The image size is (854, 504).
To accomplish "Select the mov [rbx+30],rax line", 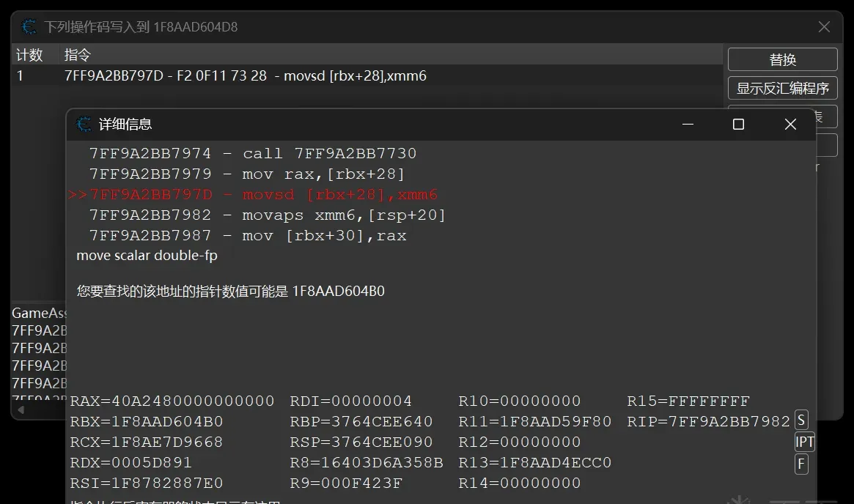I will click(248, 236).
